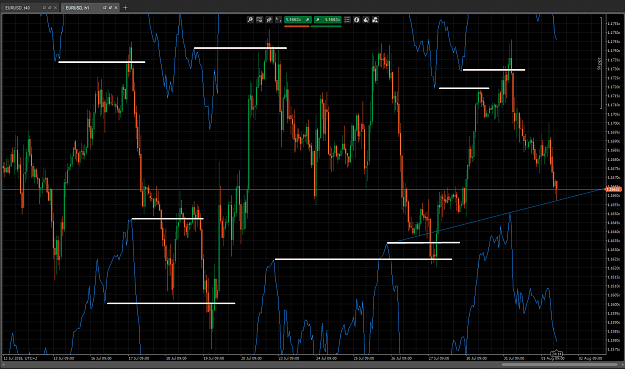Pin icon on the EURUSD, H4 tab

coord(49,8)
